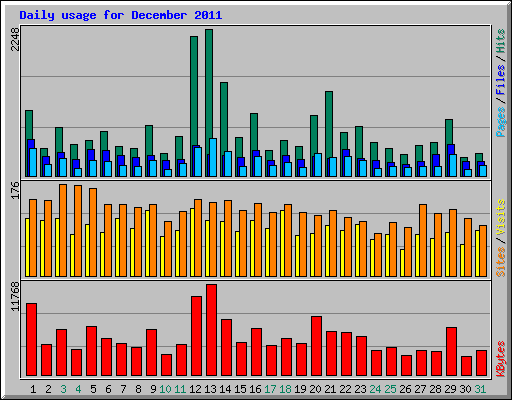This screenshot has height=400, width=512.
Task: Click day label 2 on x-axis
Action: 48,389
